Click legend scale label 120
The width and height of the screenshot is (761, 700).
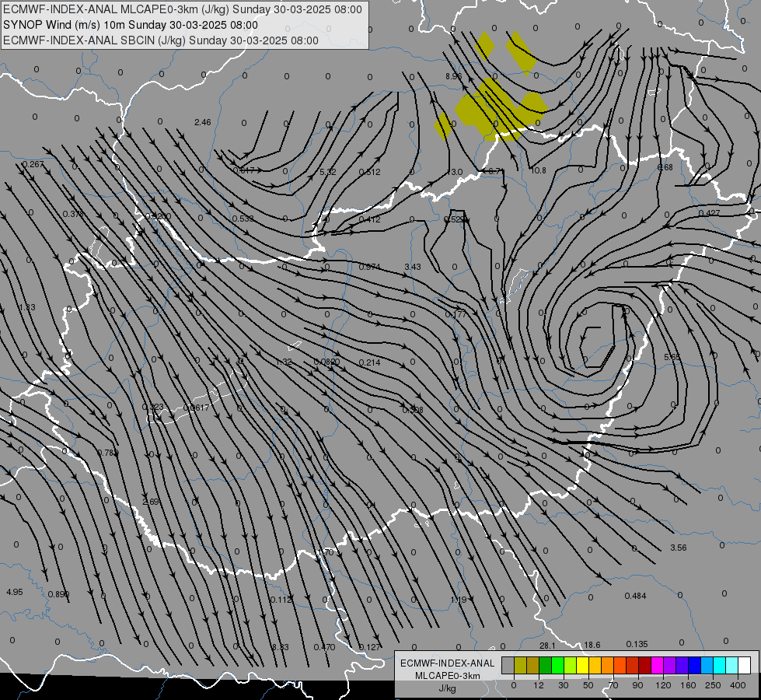[663, 685]
